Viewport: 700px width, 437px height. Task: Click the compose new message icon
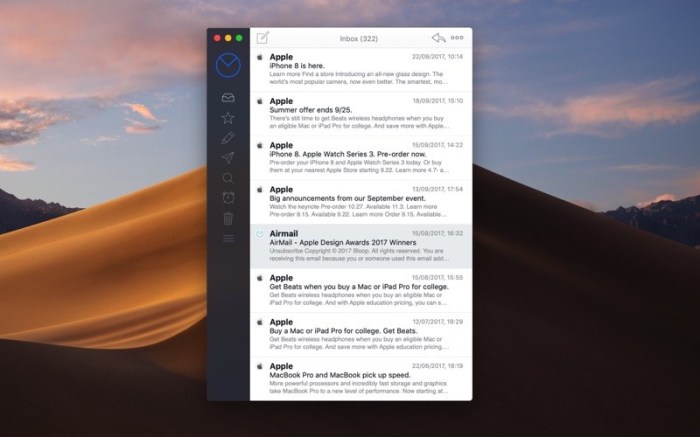[x=262, y=38]
